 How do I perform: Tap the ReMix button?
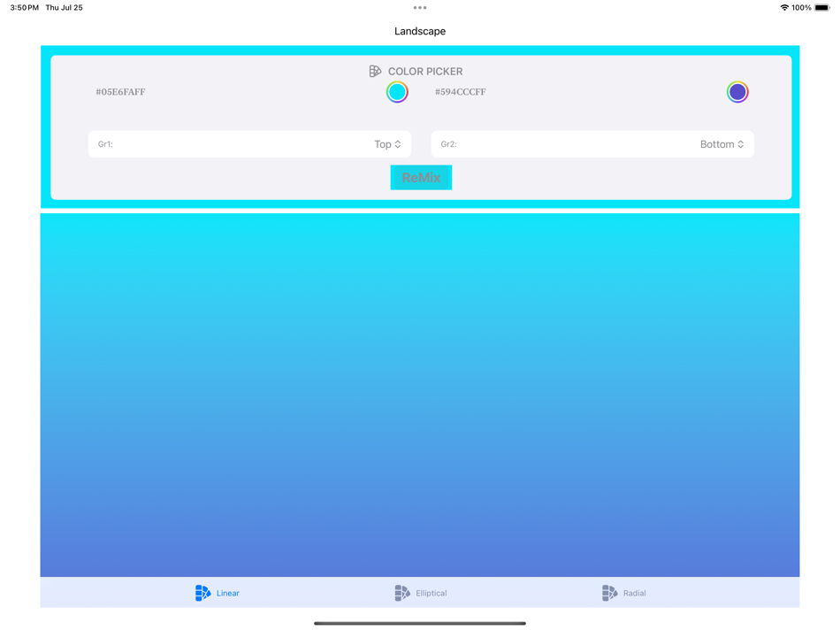[x=421, y=178]
